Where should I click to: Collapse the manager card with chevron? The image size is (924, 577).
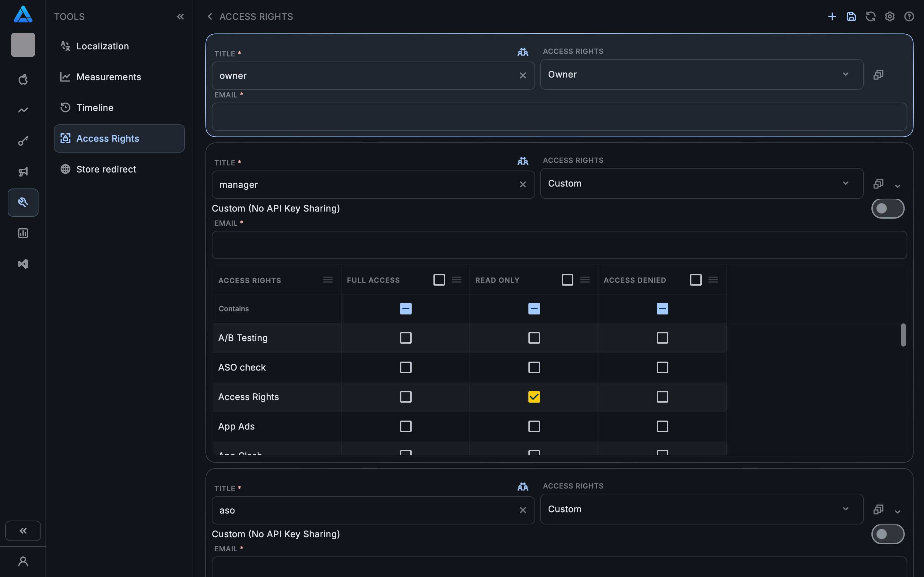point(898,186)
